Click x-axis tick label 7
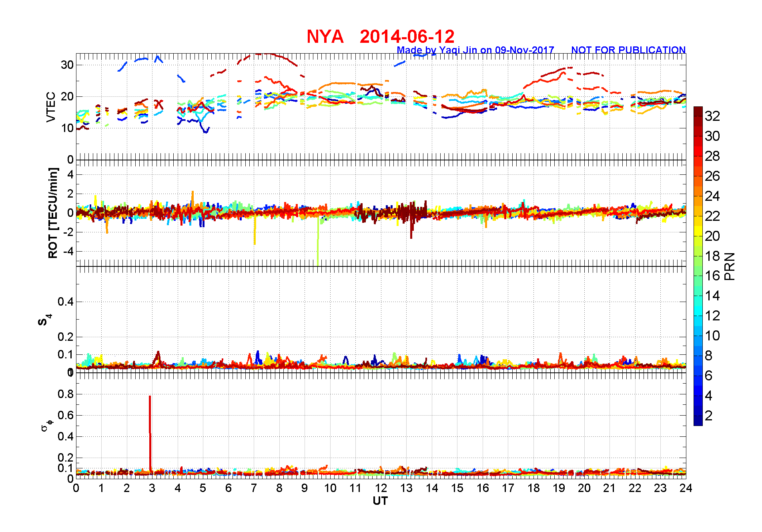This screenshot has width=762, height=532. pyautogui.click(x=254, y=488)
